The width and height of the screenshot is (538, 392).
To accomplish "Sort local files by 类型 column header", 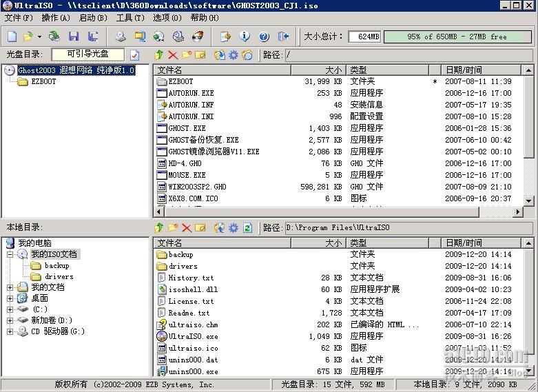I will pos(388,243).
